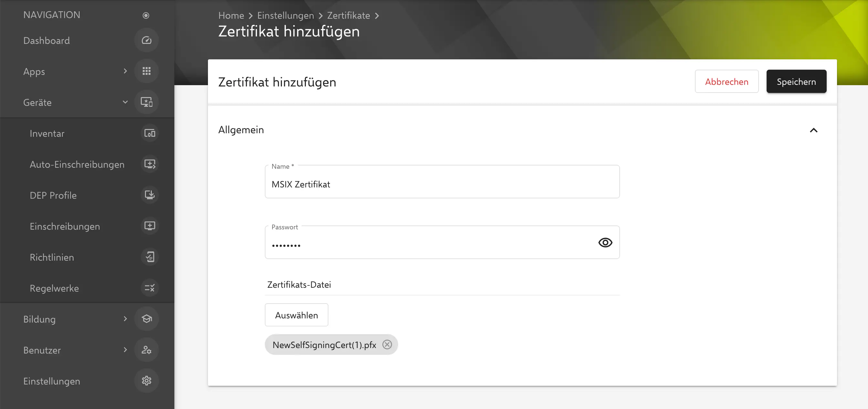Screen dimensions: 868x409
Task: Click the Abbrechen button
Action: 727,82
